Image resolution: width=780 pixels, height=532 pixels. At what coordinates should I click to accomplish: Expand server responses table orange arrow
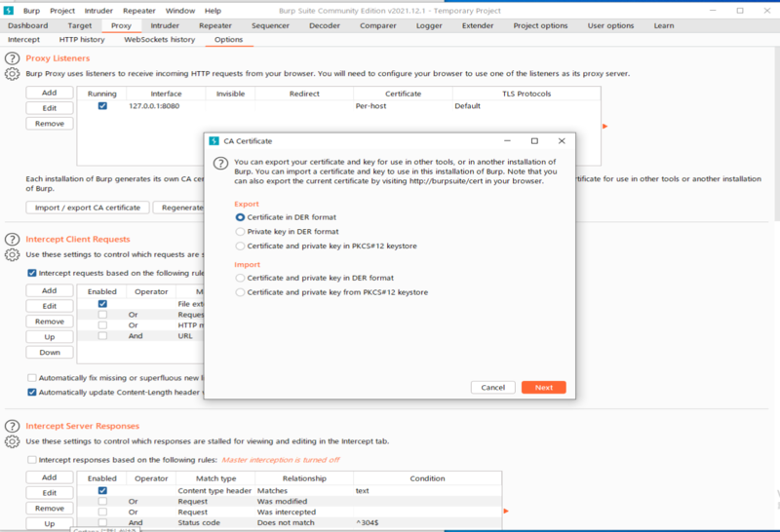506,512
